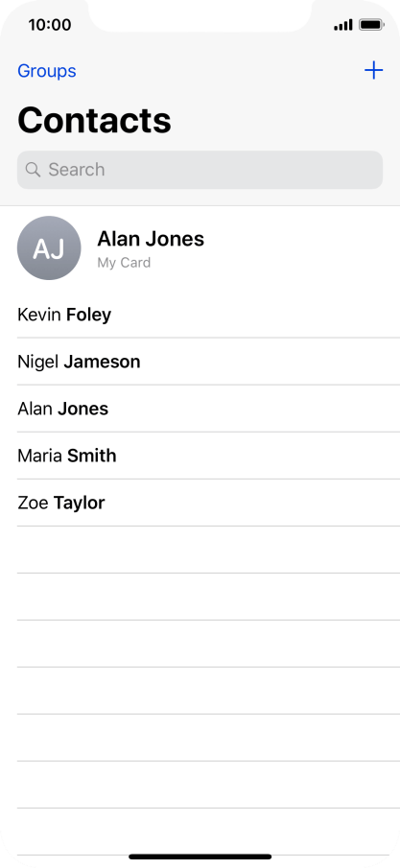Viewport: 400px width, 868px height.
Task: Tap the plus icon to add a contact
Action: point(373,70)
